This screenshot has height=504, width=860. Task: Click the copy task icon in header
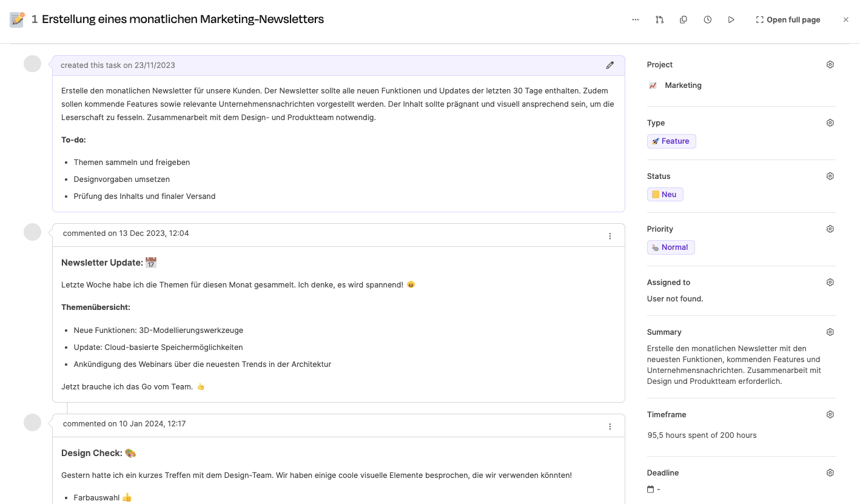(x=684, y=19)
